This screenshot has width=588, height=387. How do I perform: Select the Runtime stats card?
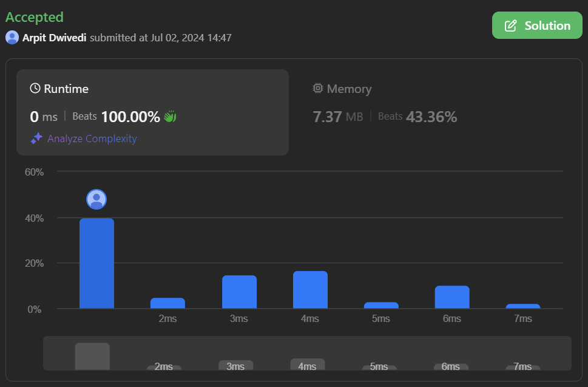[x=152, y=112]
